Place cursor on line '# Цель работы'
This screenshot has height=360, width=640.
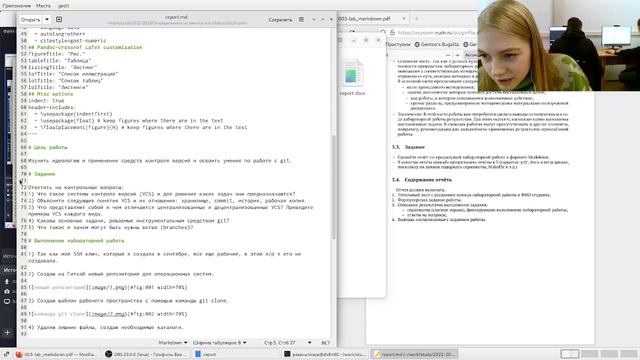tap(48, 147)
